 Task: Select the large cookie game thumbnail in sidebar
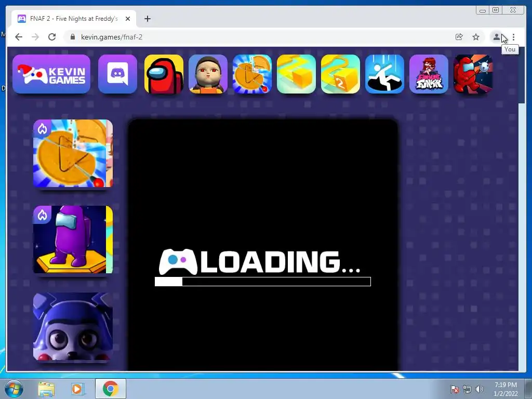(73, 153)
